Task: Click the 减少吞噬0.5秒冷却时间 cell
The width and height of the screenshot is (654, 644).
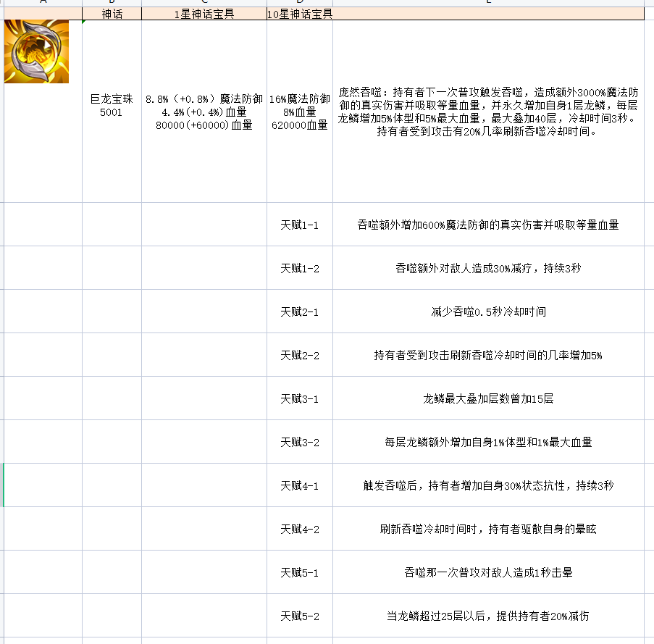Action: [488, 311]
